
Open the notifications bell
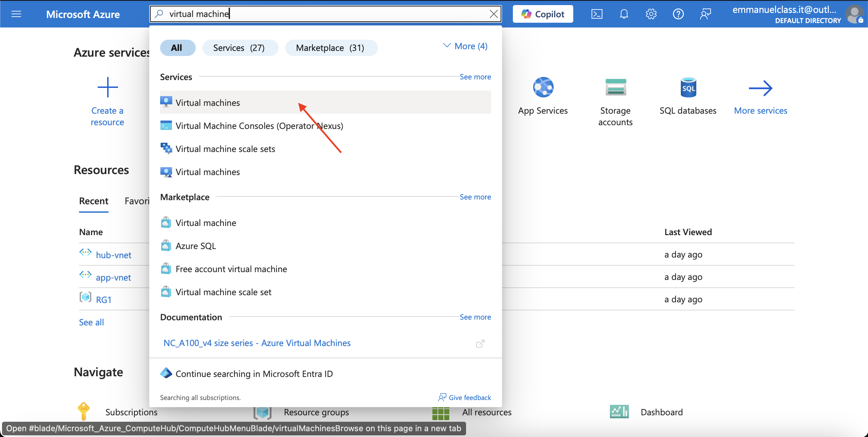[x=624, y=14]
